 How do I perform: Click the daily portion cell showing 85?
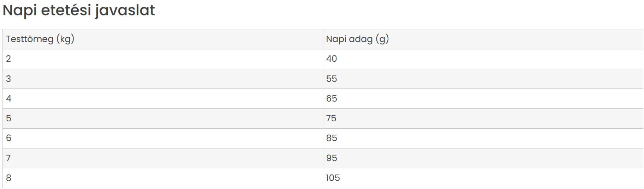(483, 138)
